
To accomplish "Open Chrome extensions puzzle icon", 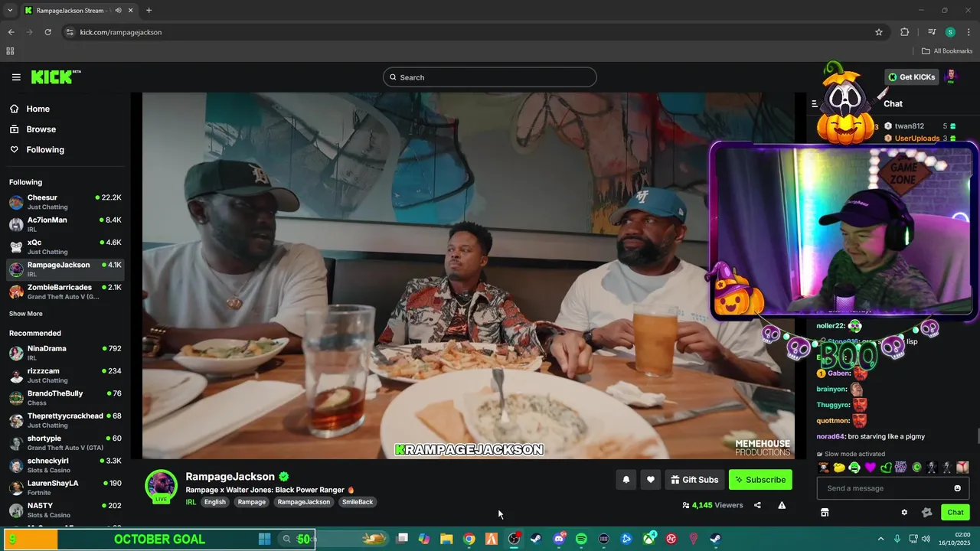I will click(x=905, y=32).
